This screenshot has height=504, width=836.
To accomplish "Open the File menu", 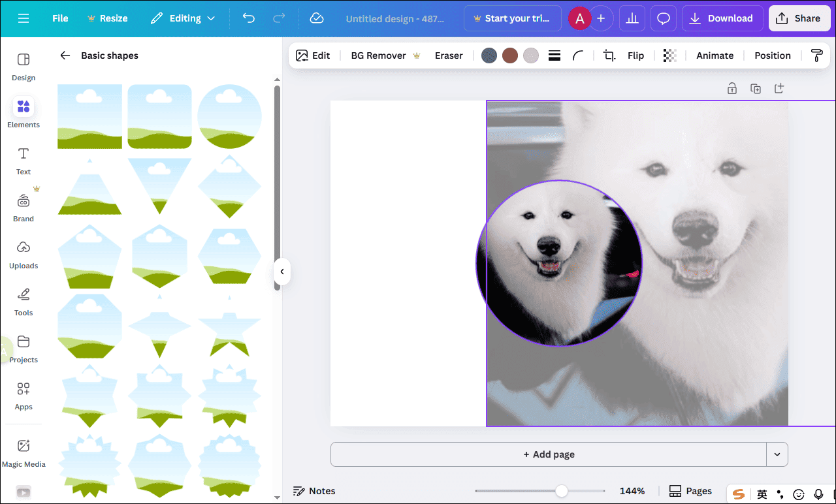I will [59, 18].
